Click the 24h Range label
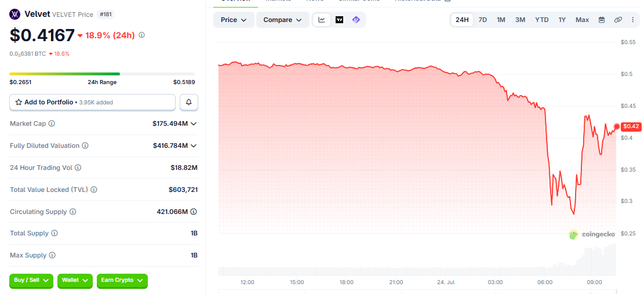 click(102, 82)
